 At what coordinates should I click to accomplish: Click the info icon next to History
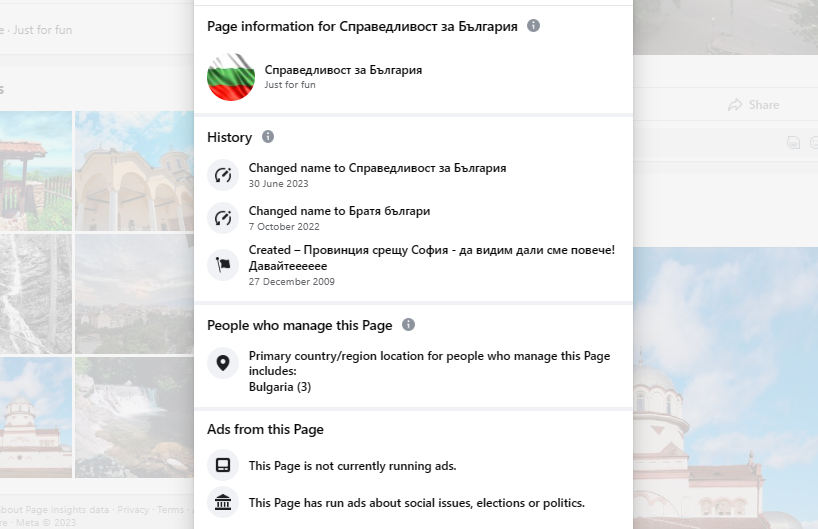click(267, 137)
